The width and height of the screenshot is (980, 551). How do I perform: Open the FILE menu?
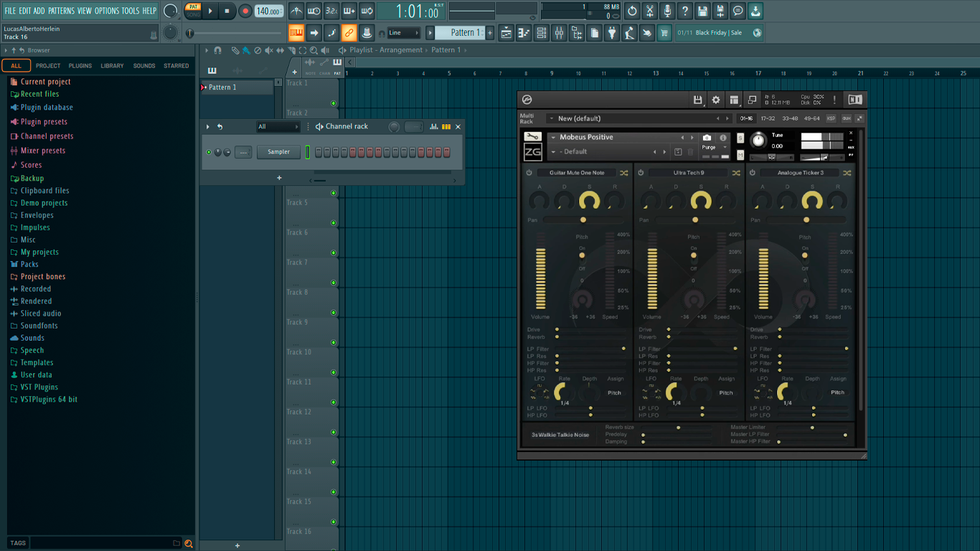pos(10,11)
